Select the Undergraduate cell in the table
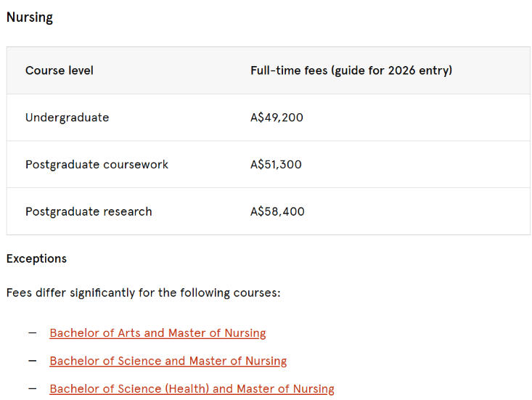 click(67, 118)
